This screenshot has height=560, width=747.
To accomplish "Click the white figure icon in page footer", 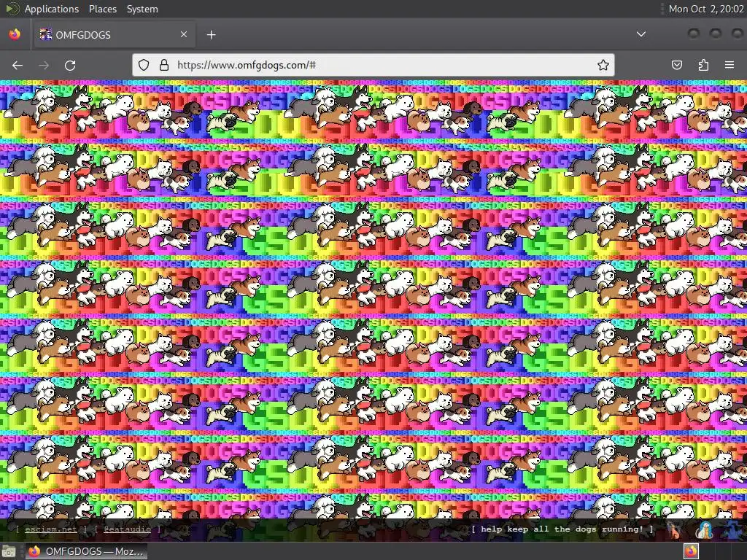I will click(705, 529).
